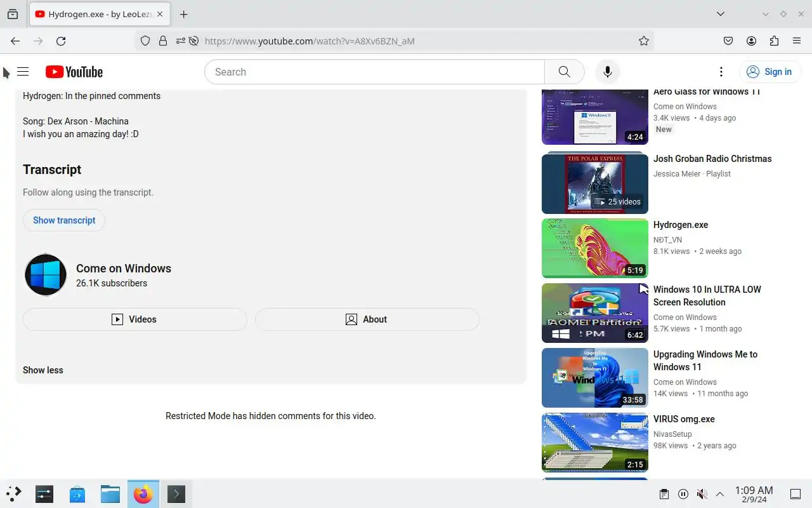Bookmark this page with the star
This screenshot has width=812, height=508.
pos(644,41)
